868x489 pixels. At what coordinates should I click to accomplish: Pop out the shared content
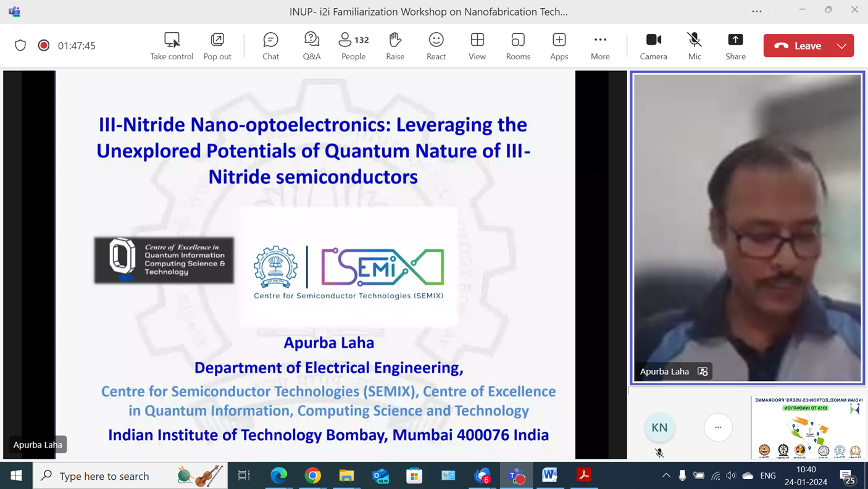pos(217,46)
